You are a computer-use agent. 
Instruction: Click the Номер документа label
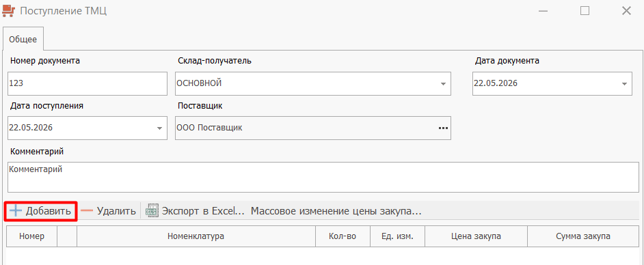pyautogui.click(x=44, y=61)
